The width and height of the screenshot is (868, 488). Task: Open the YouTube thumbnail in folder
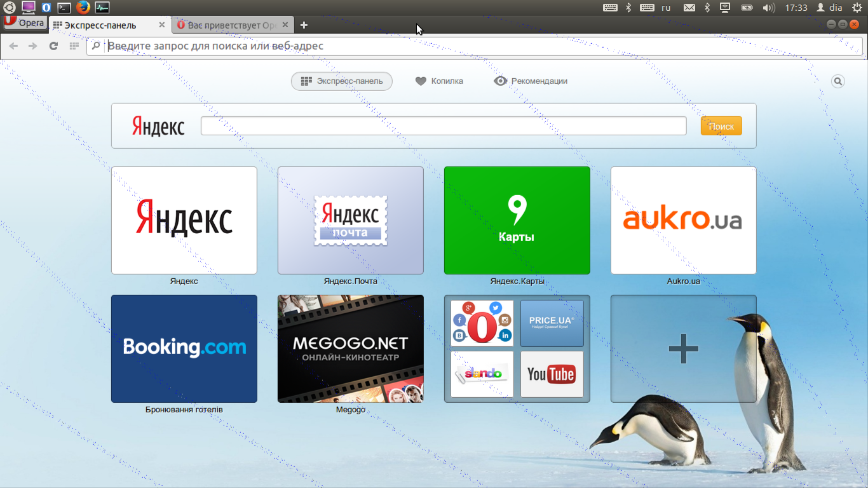click(552, 374)
